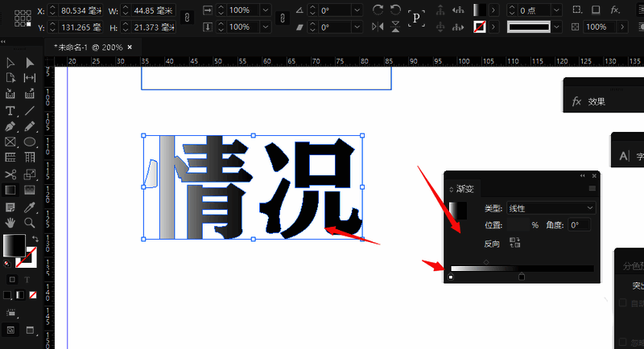Click the Gradient Swatch tool
Viewport: 644px width, 349px height.
pyautogui.click(x=10, y=190)
